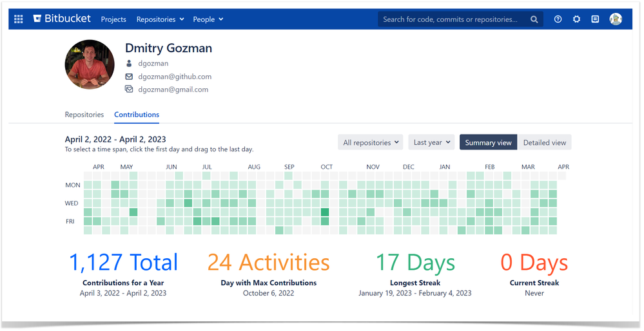Viewport: 644px width, 331px height.
Task: Select the Repositories tab
Action: (x=84, y=115)
